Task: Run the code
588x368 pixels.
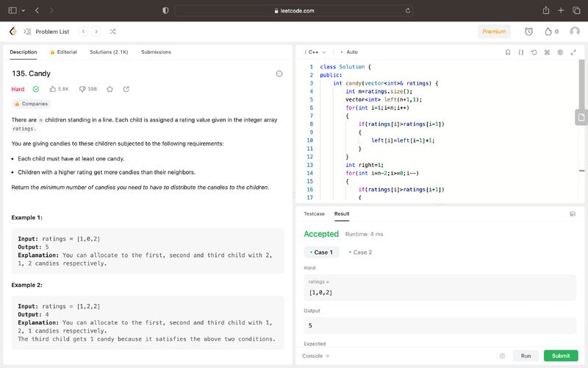Action: [x=526, y=355]
